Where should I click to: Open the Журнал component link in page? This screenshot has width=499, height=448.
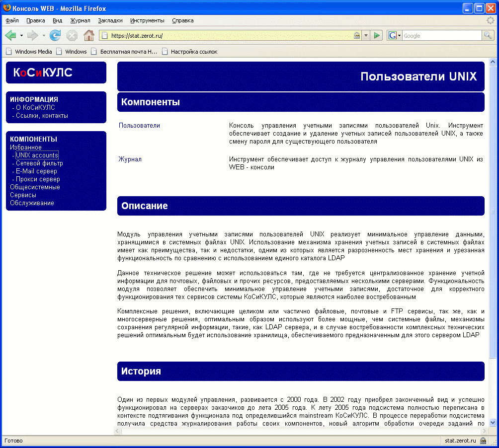pyautogui.click(x=130, y=159)
